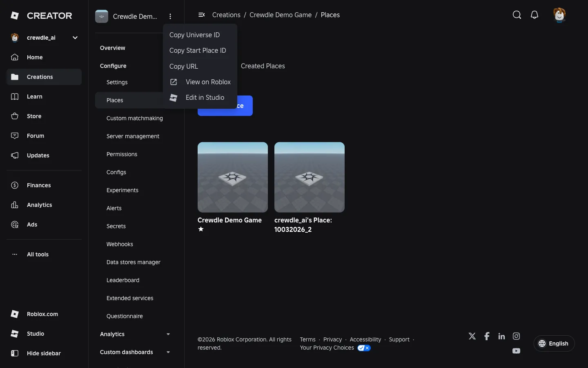Viewport: 588px width, 368px height.
Task: Choose View on Roblox menu item
Action: pos(200,82)
